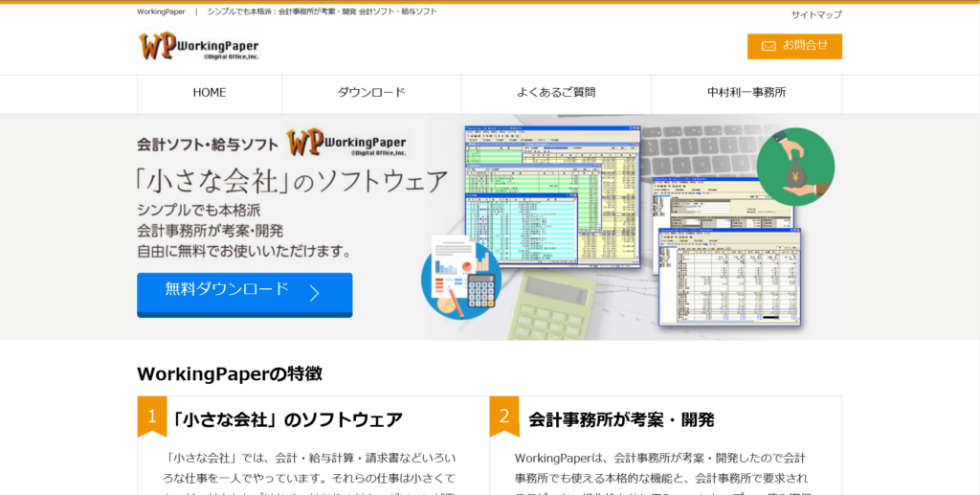Click the blue calculator and charts icon
This screenshot has width=980, height=495.
coord(461,279)
